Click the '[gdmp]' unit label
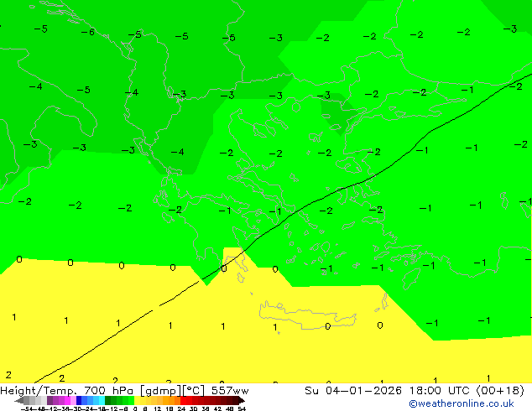Image resolution: width=532 pixels, height=411 pixels. click(160, 391)
